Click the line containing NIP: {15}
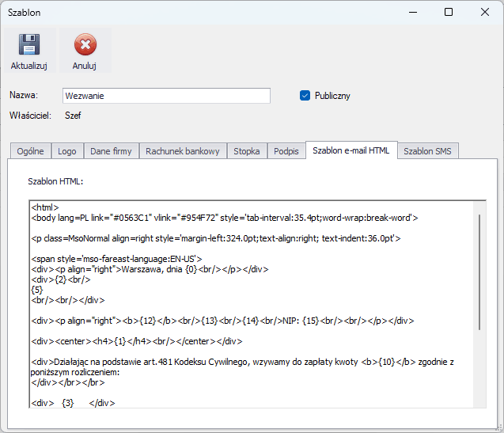 point(222,321)
